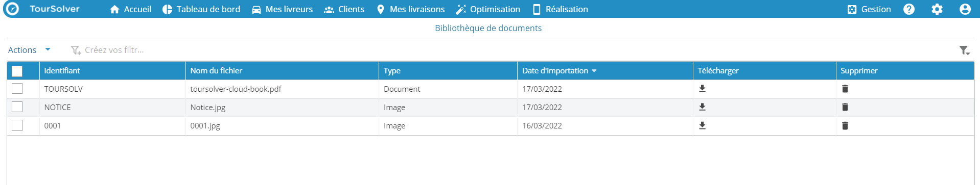Download the 0001.jpg image
Viewport: 980px width, 185px height.
(x=702, y=125)
